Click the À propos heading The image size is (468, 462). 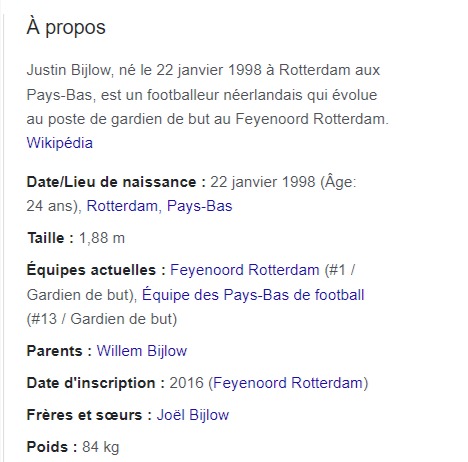tap(66, 27)
